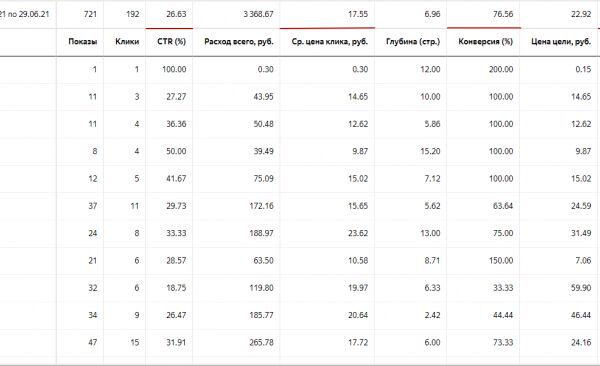Image resolution: width=600 pixels, height=366 pixels.
Task: Select spend cell 43.95
Action: coord(263,96)
